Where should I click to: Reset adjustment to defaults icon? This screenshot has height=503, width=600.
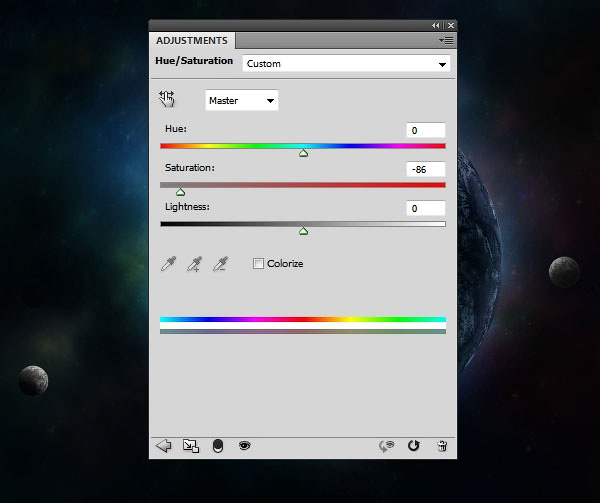pyautogui.click(x=414, y=446)
